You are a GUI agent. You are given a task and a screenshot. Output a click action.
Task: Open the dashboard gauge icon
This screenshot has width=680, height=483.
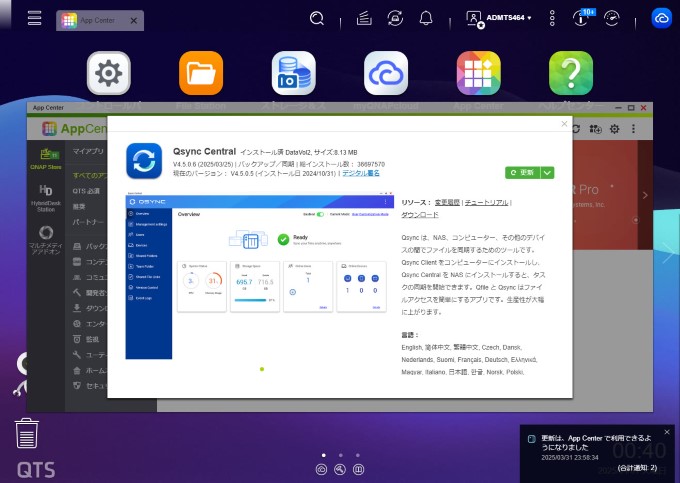(x=611, y=18)
